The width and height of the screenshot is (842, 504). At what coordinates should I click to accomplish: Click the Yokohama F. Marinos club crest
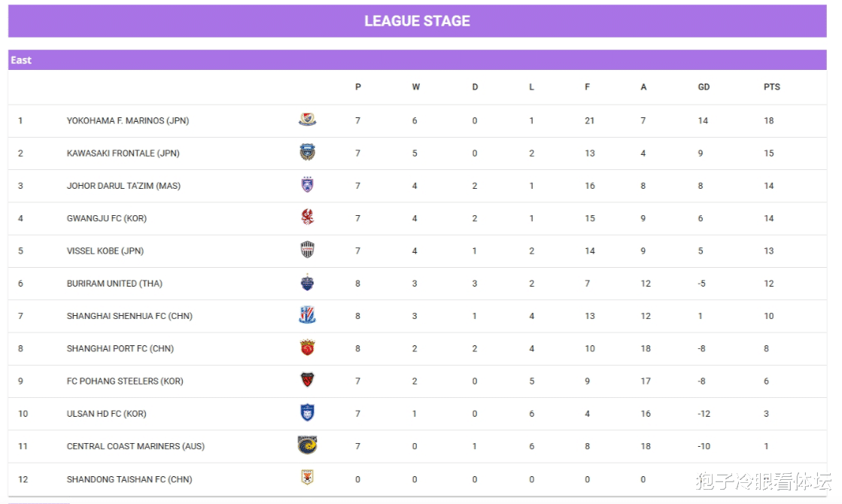pyautogui.click(x=307, y=119)
